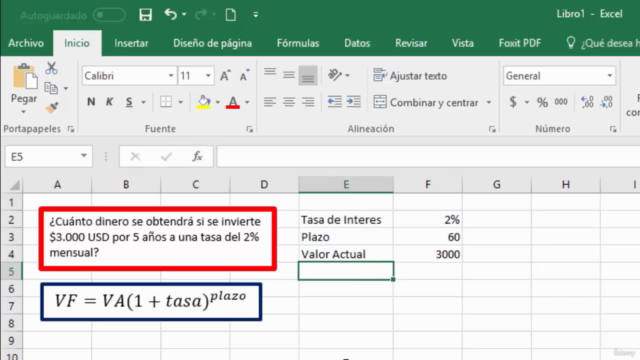The height and width of the screenshot is (360, 640).
Task: Click the Decrease font size icon
Action: [244, 76]
